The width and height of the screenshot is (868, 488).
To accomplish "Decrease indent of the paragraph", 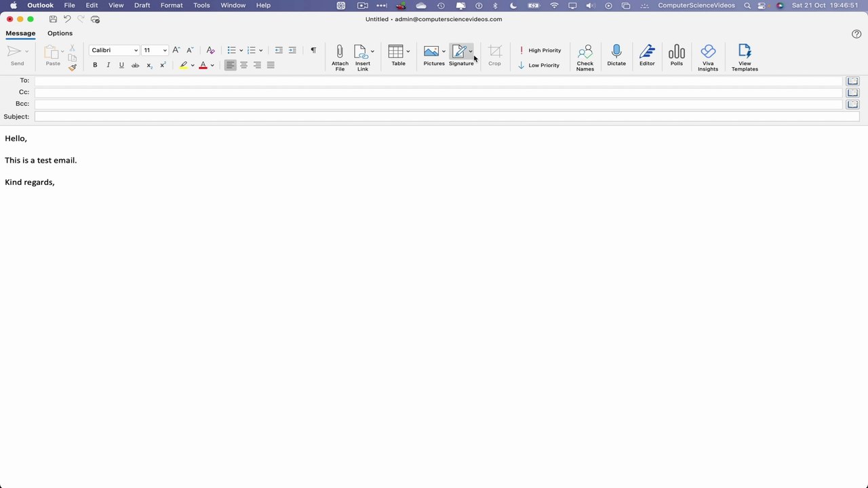I will [x=279, y=50].
